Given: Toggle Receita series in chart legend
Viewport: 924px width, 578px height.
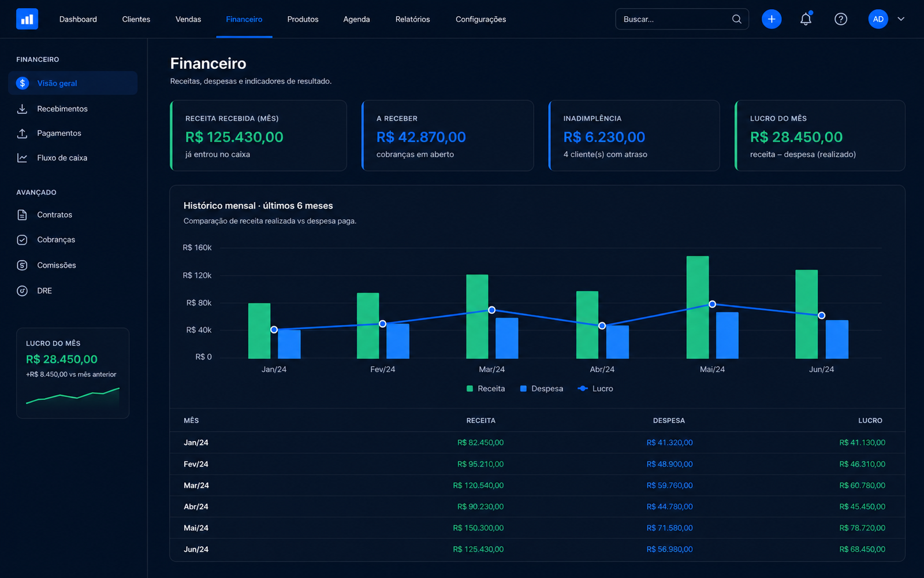Looking at the screenshot, I should tap(486, 388).
